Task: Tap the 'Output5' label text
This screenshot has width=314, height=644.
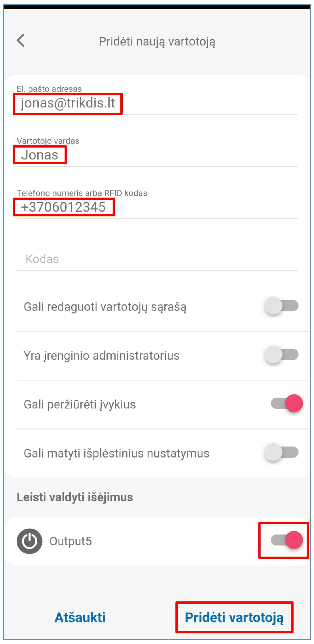Action: point(71,541)
